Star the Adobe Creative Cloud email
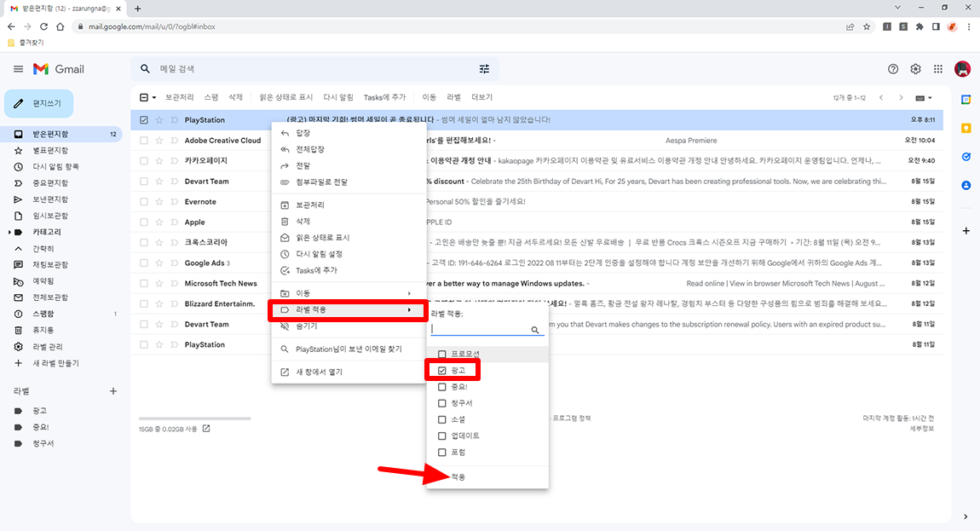The image size is (980, 531). [159, 141]
